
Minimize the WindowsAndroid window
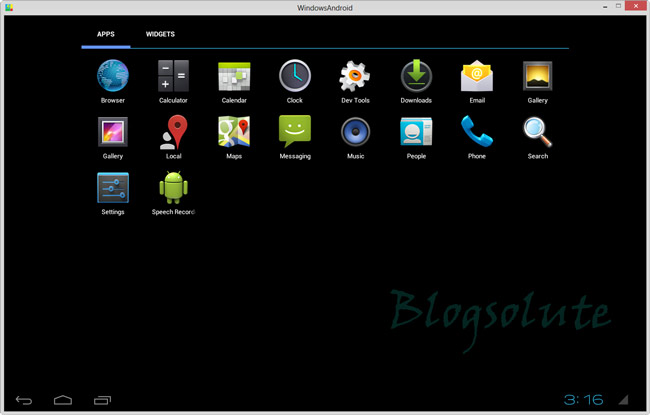[x=605, y=7]
